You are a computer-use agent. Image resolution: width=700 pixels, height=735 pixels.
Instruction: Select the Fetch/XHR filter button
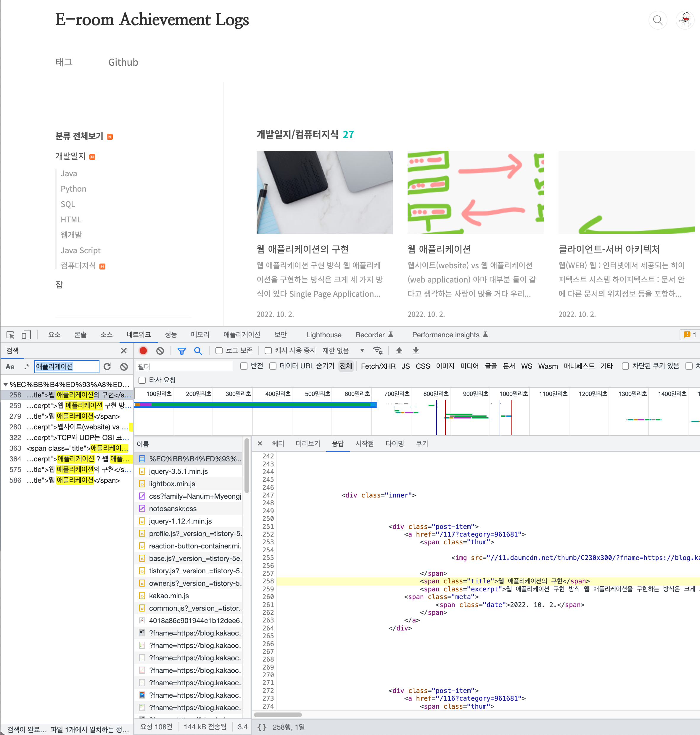tap(378, 366)
